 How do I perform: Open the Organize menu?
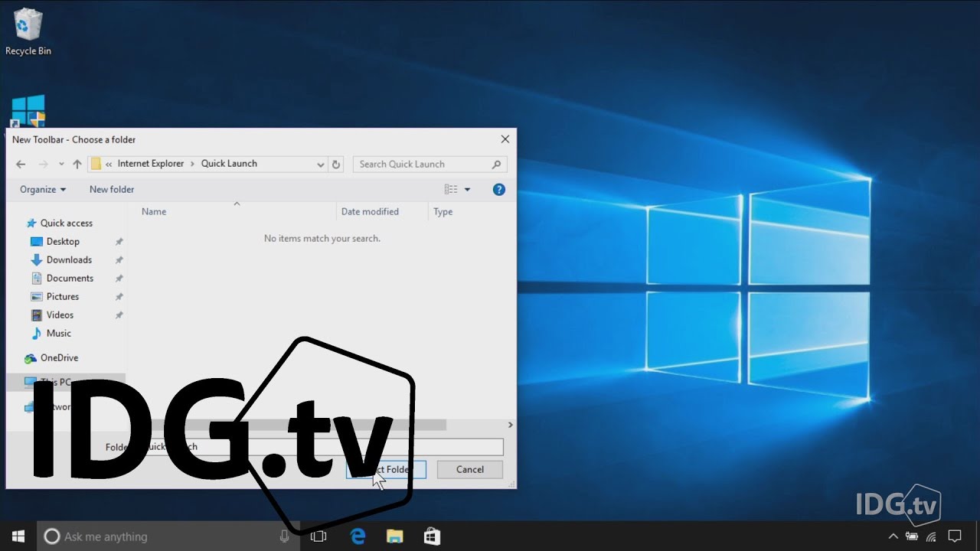point(43,189)
